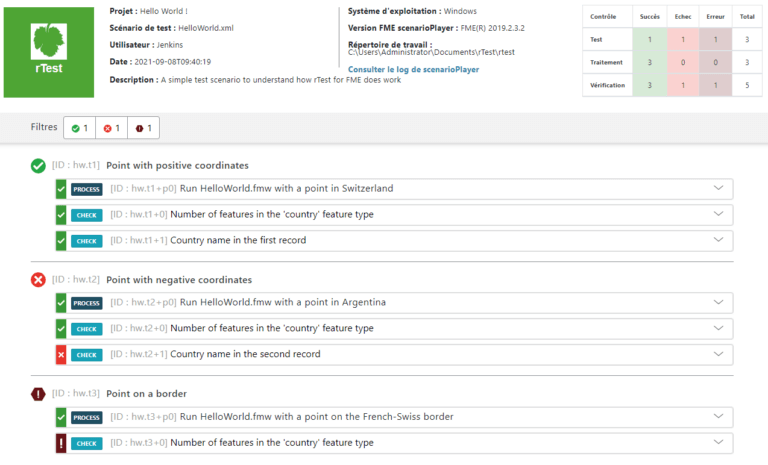Click CHECK badge on hw.t3+0 row
This screenshot has width=768, height=465.
pos(87,443)
